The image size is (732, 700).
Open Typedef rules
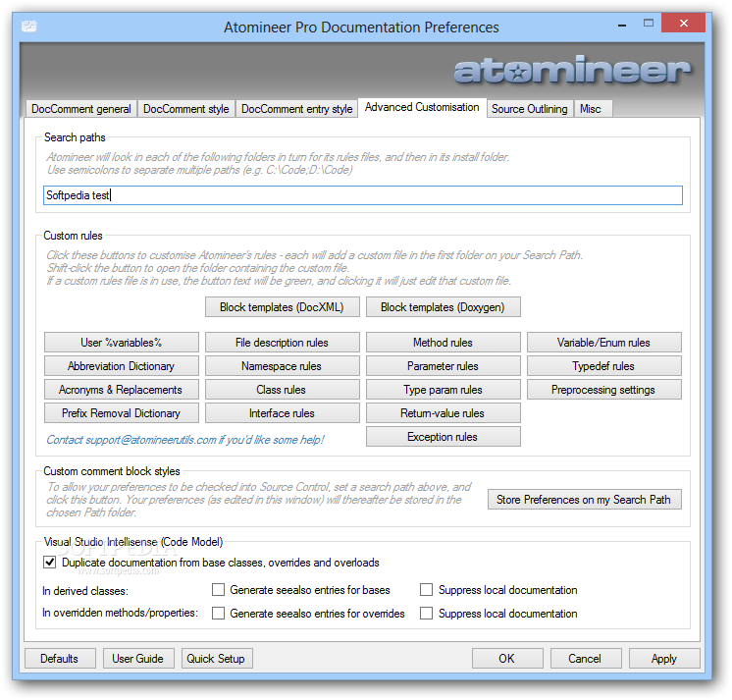(604, 366)
